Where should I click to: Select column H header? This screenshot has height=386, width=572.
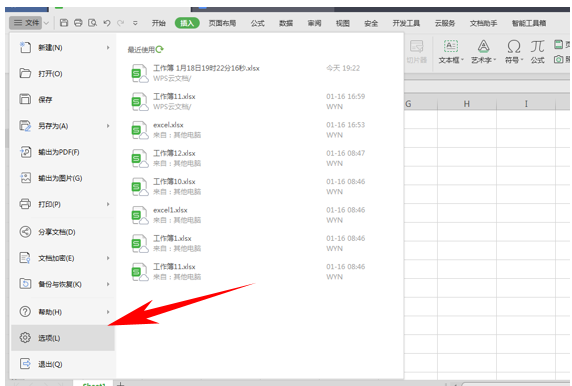[x=467, y=104]
